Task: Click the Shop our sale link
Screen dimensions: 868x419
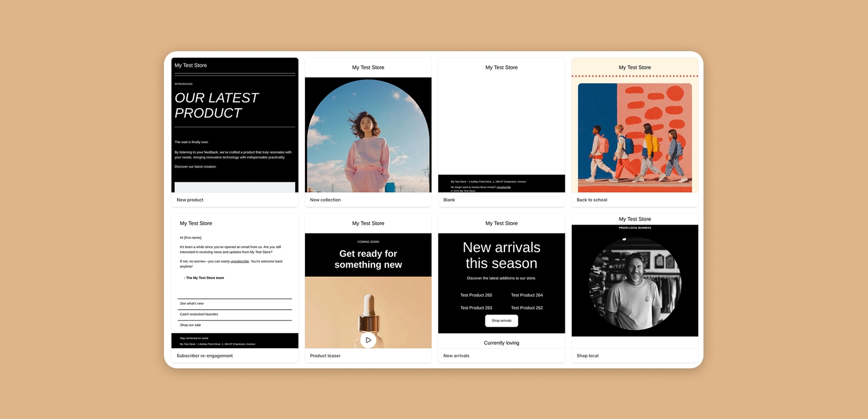Action: [x=190, y=325]
